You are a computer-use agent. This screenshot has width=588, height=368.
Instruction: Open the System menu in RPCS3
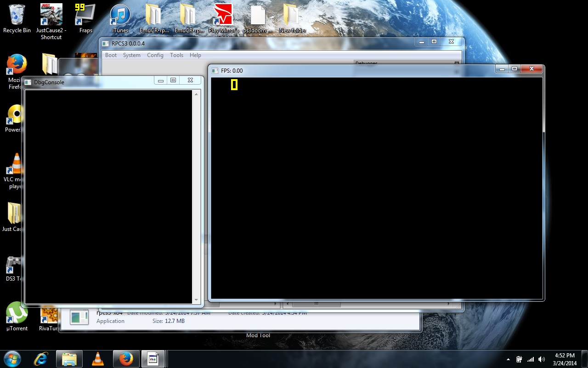click(131, 55)
